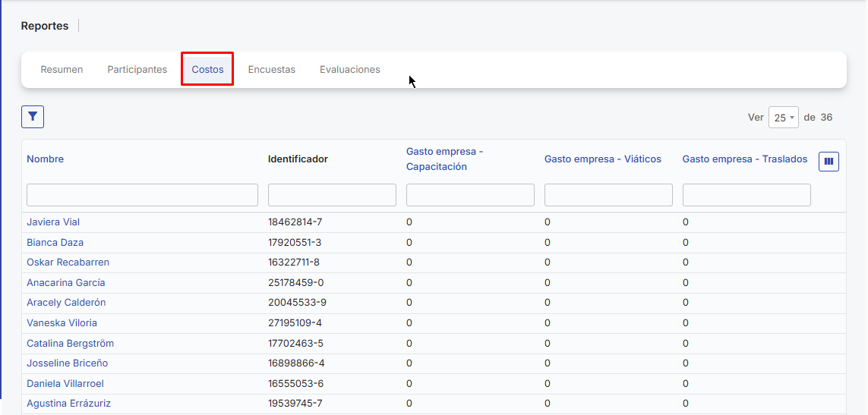Click the Viáticos column filter field

608,195
